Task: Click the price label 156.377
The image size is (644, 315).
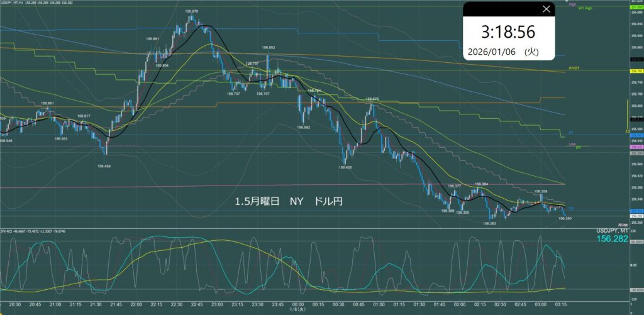Action: (455, 186)
